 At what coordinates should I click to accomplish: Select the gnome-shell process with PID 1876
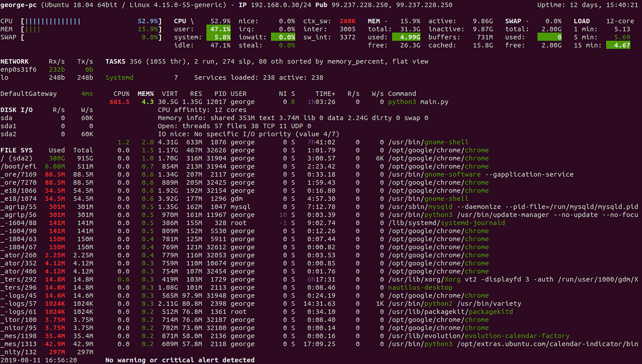[x=293, y=142]
